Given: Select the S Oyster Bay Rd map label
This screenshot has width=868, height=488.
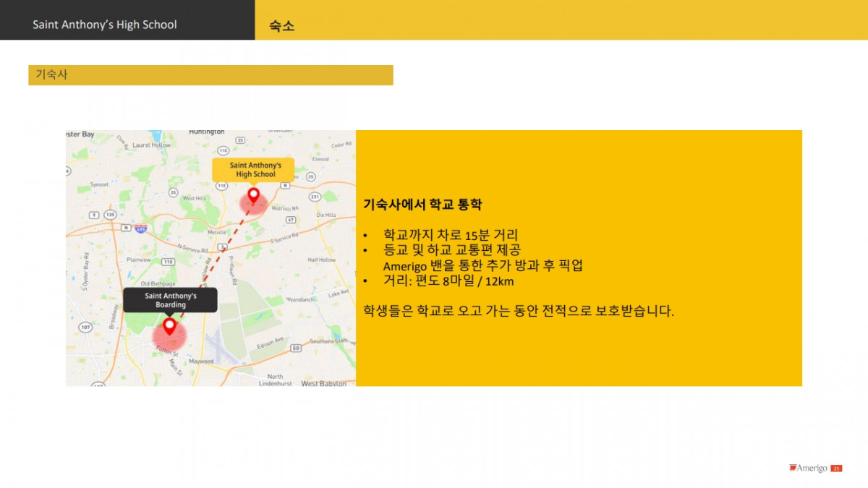Looking at the screenshot, I should point(85,272).
